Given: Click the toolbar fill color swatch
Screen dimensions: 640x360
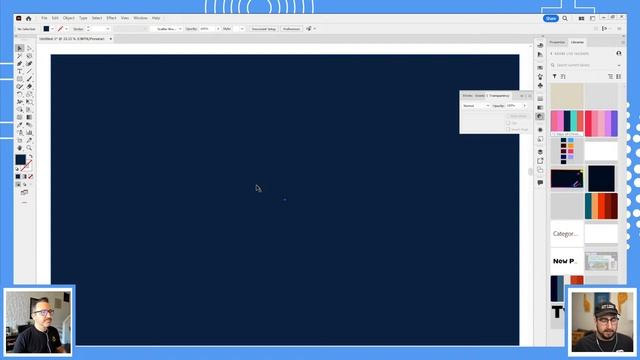Looking at the screenshot, I should (x=20, y=160).
